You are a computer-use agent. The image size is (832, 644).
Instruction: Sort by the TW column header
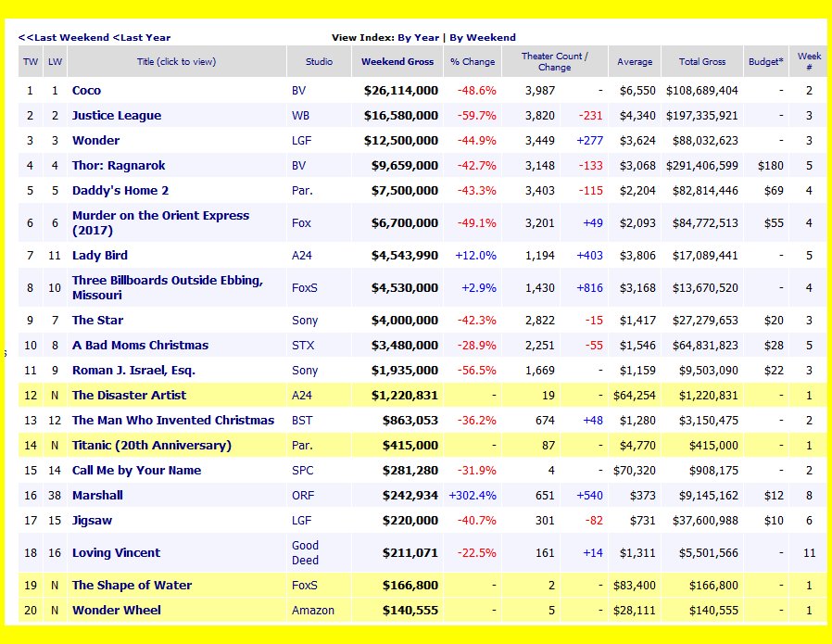(31, 61)
